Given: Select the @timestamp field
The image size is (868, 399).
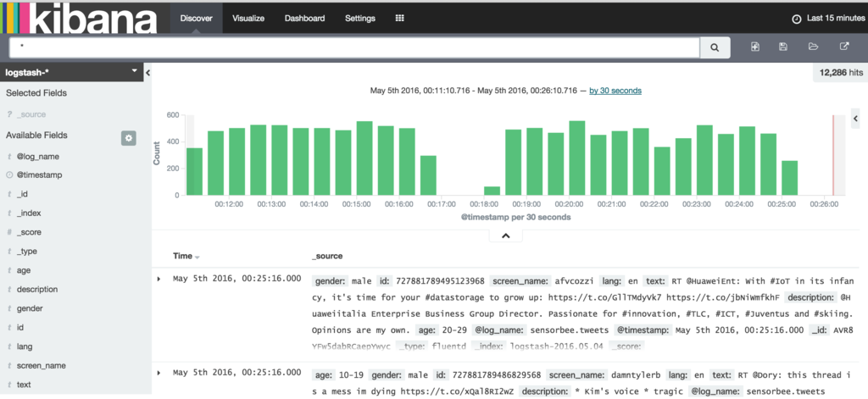Looking at the screenshot, I should [x=39, y=175].
